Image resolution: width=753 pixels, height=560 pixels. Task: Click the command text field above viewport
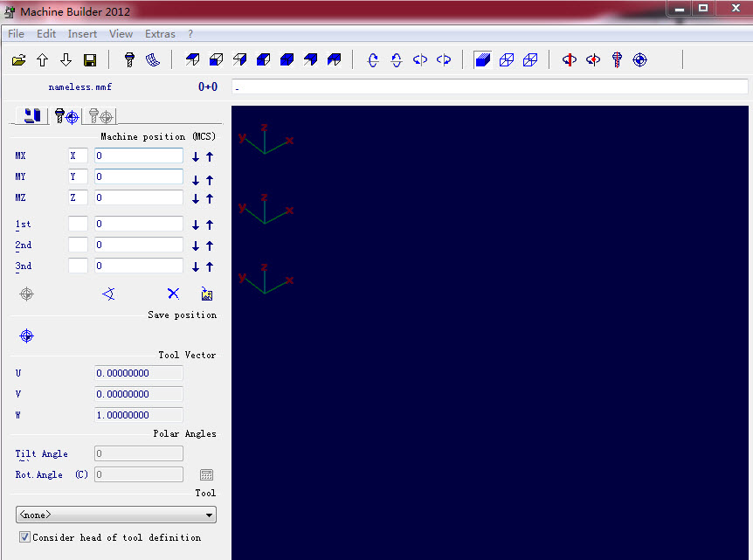point(490,87)
